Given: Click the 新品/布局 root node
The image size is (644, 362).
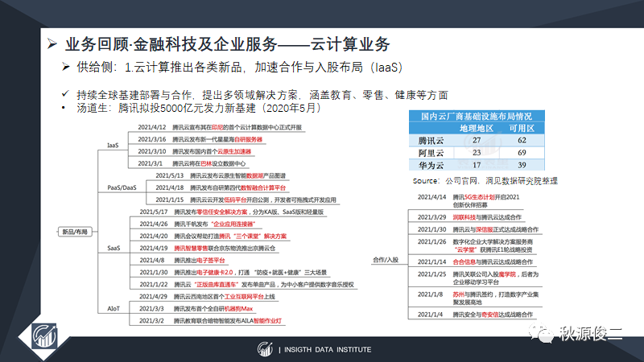Looking at the screenshot, I should click(x=75, y=232).
